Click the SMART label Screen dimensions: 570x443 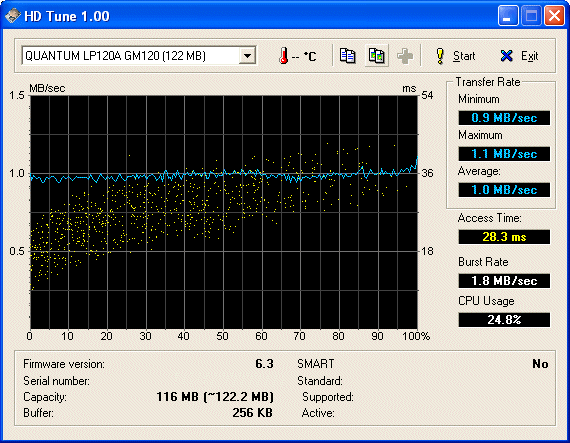click(316, 364)
